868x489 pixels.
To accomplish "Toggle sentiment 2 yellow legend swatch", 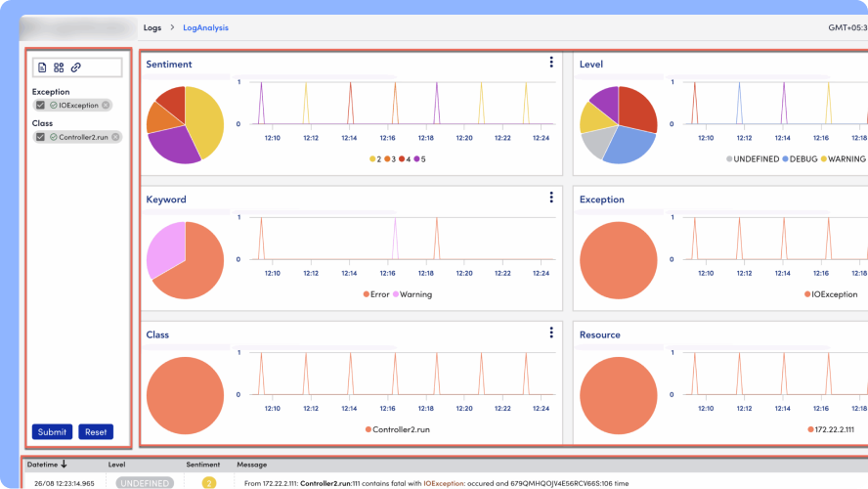I will tap(372, 159).
